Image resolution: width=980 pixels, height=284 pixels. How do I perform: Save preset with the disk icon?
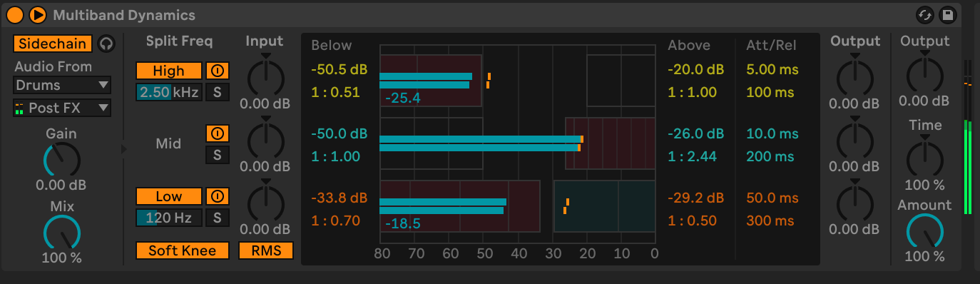[x=947, y=14]
